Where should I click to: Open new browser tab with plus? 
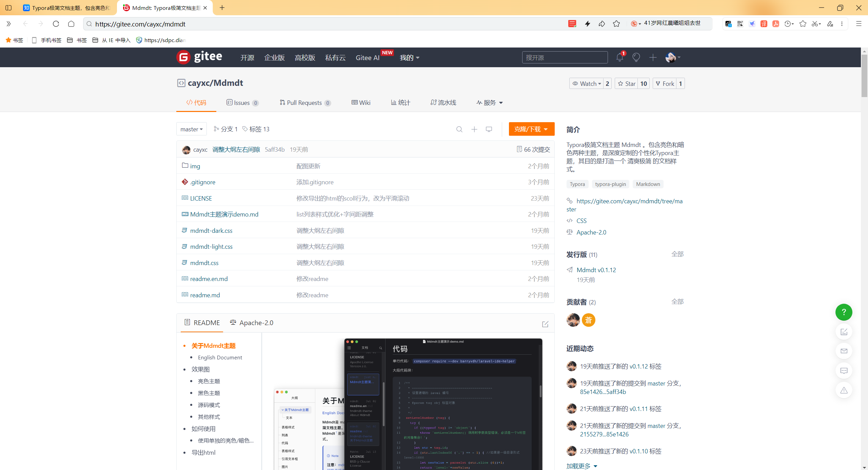pos(222,7)
